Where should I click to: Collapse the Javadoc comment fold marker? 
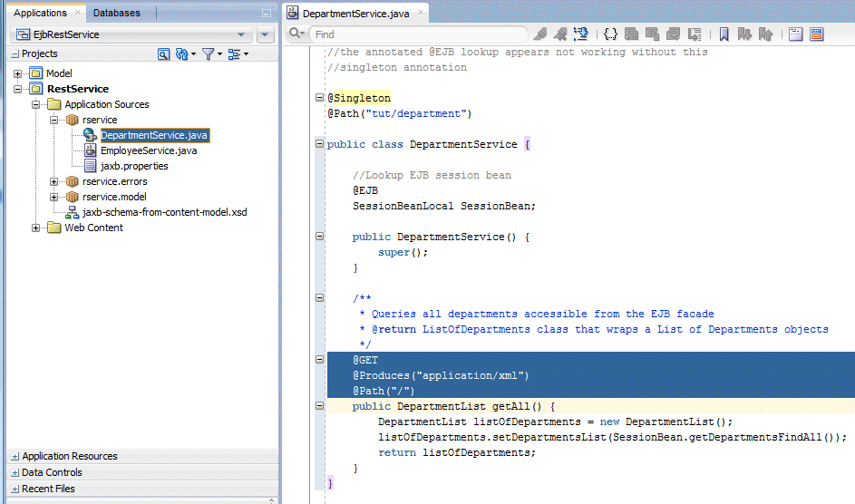pyautogui.click(x=319, y=298)
